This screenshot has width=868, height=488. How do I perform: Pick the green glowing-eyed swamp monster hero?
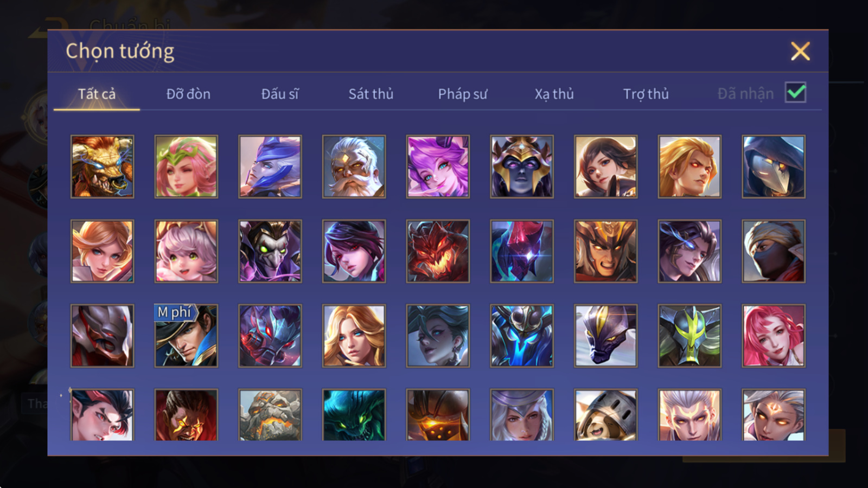click(354, 414)
